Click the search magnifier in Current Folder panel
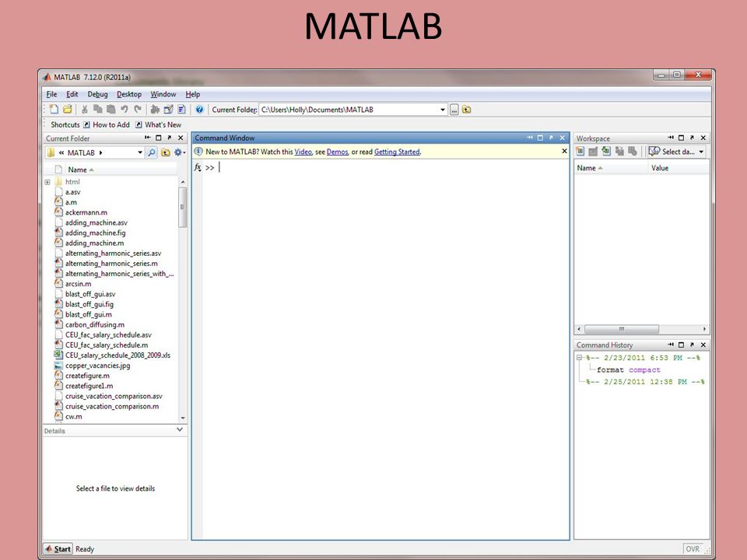 [x=152, y=152]
